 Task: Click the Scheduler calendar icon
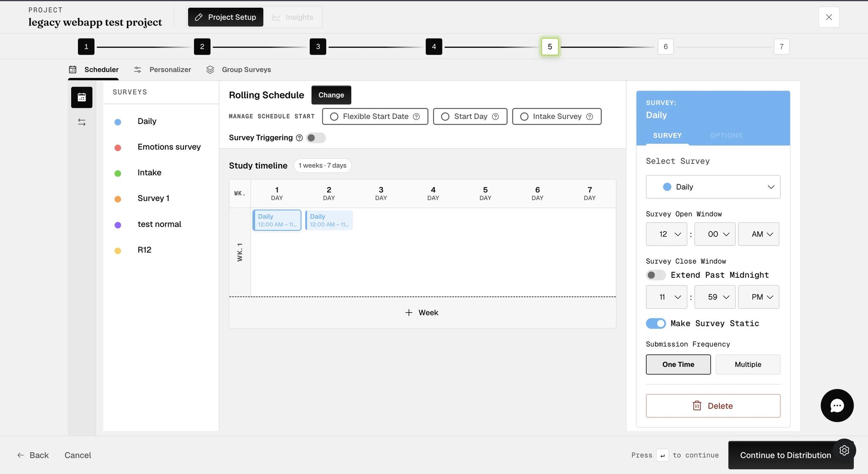(73, 70)
